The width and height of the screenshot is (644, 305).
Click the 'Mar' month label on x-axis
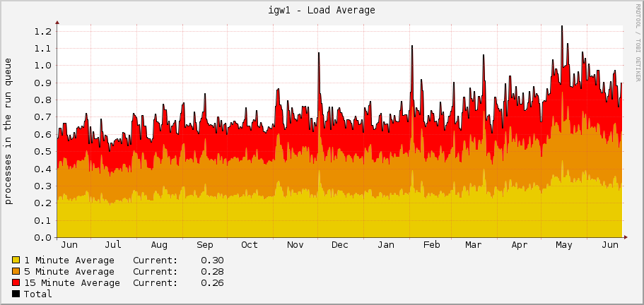click(473, 245)
